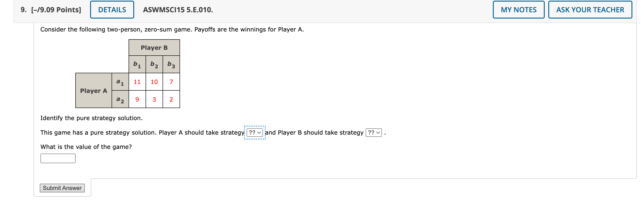Click the Player B header cell

[x=154, y=48]
